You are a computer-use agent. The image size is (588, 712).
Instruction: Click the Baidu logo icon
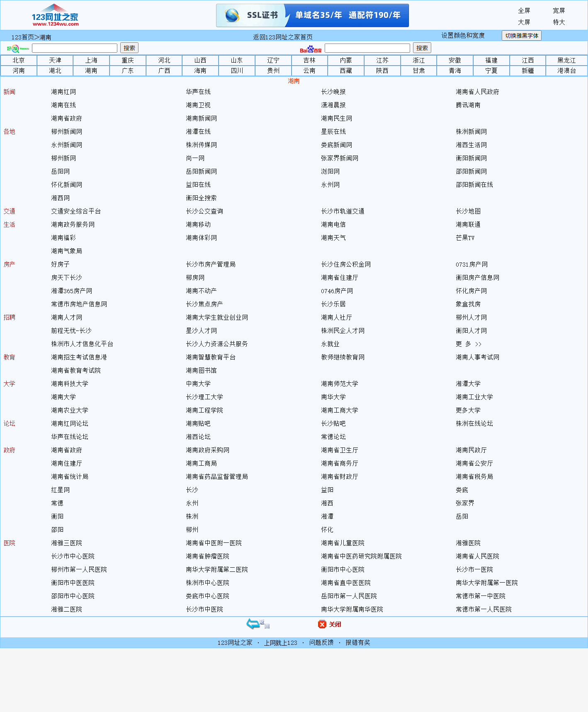coord(311,49)
